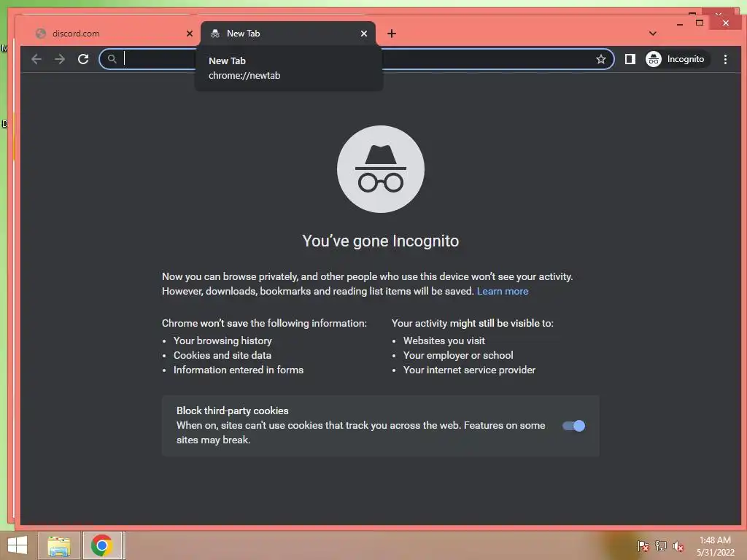Click the search magnifier in address bar
Image resolution: width=747 pixels, height=560 pixels.
coord(112,59)
